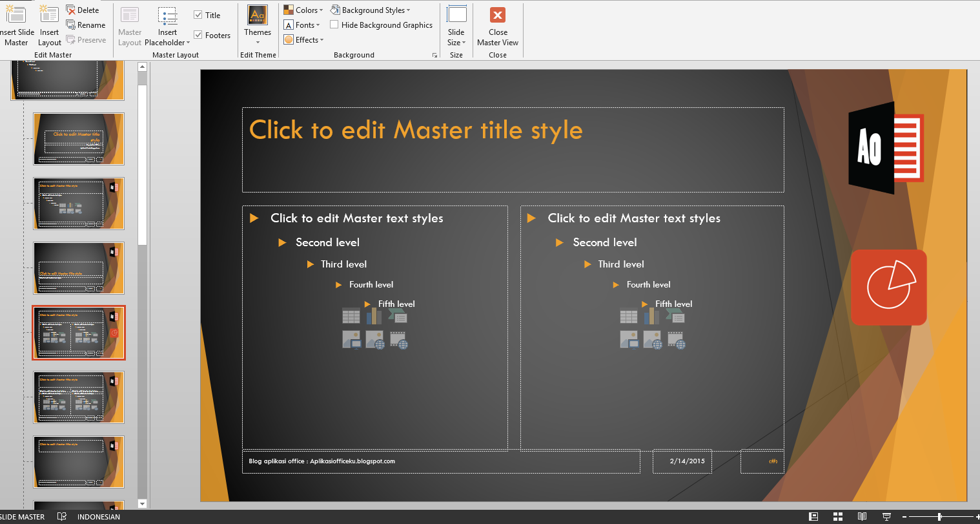Image resolution: width=980 pixels, height=524 pixels.
Task: Open the Slide Size dropdown
Action: (x=456, y=26)
